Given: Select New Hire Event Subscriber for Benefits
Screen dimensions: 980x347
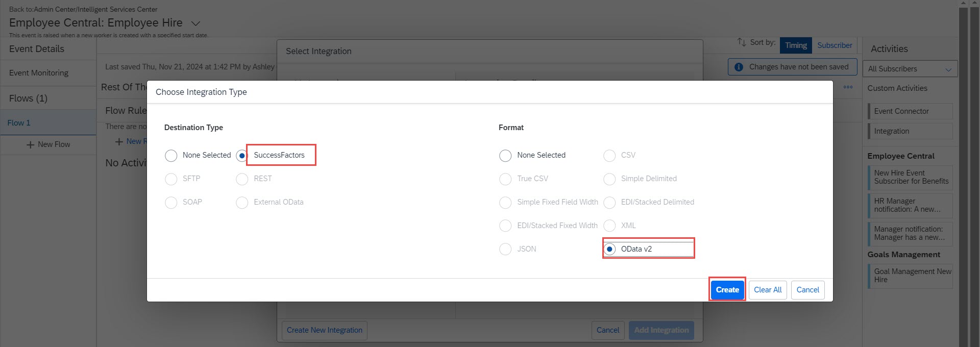Looking at the screenshot, I should [910, 177].
